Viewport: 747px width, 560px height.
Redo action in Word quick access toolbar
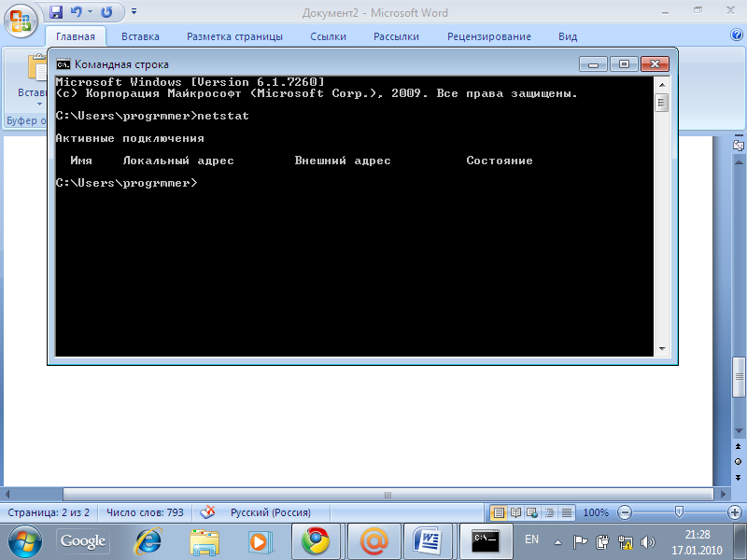[x=106, y=12]
